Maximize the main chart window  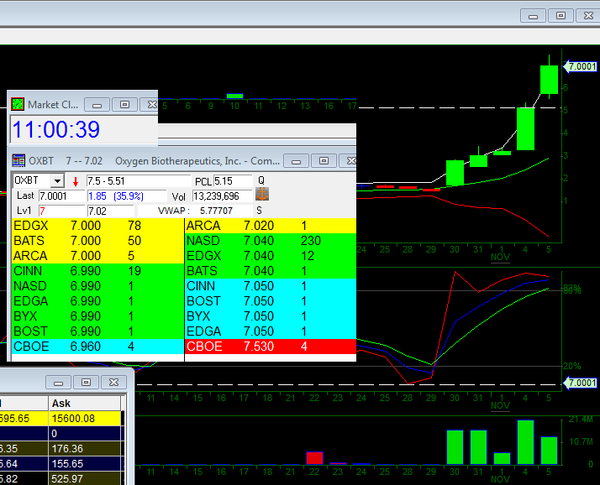561,15
